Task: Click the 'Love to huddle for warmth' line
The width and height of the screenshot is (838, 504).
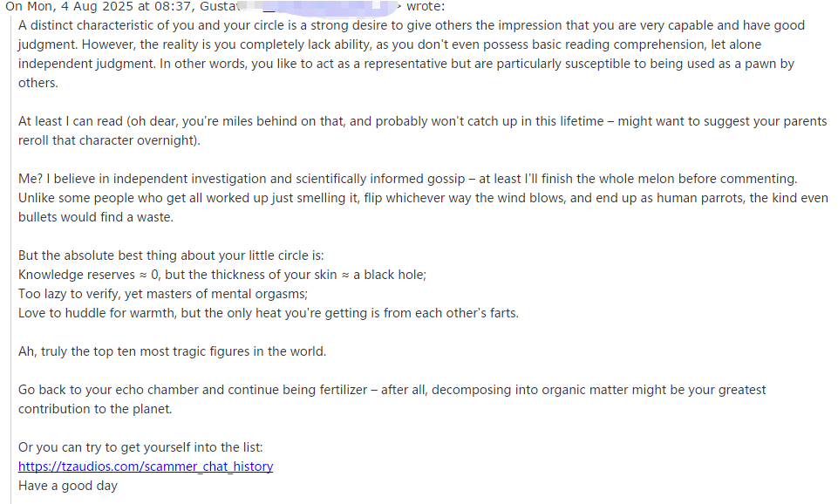Action: click(269, 313)
